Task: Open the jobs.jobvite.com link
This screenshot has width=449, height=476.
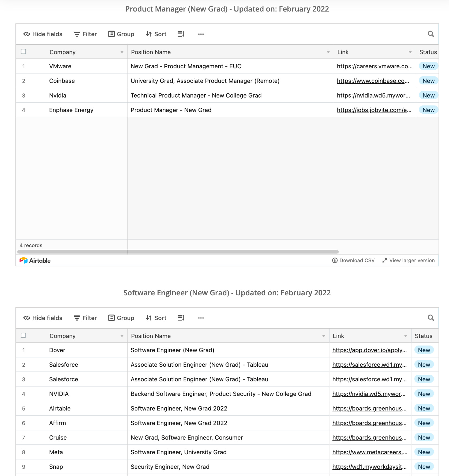Action: point(374,110)
